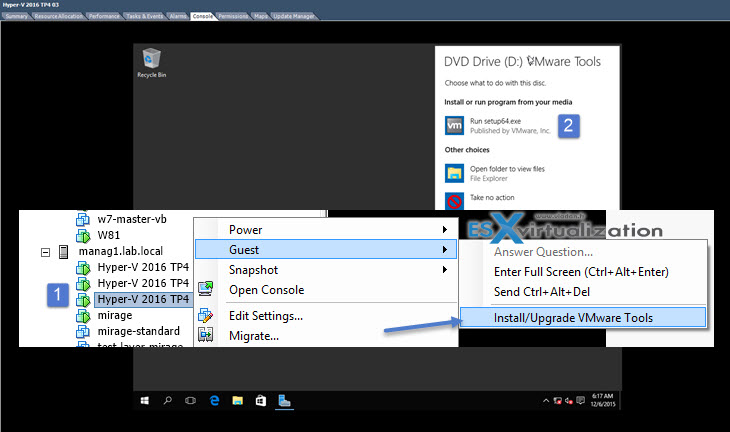
Task: Select Migrate... menu entry
Action: tap(326, 336)
